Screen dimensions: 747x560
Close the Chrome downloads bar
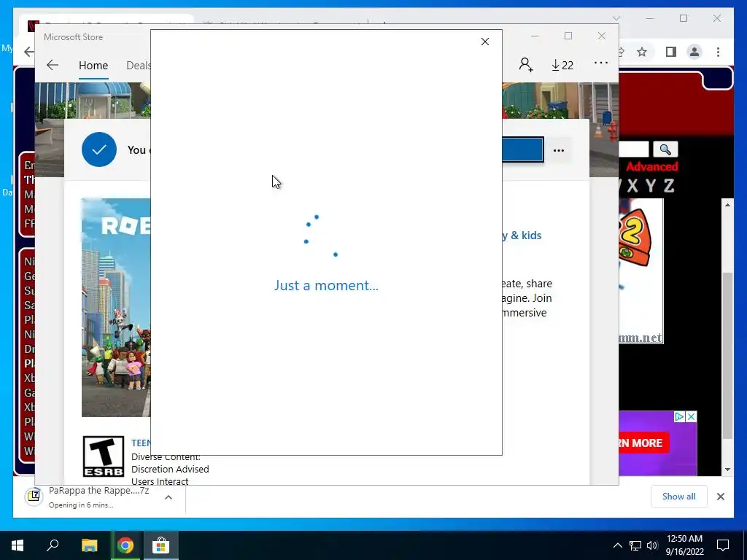pyautogui.click(x=720, y=497)
